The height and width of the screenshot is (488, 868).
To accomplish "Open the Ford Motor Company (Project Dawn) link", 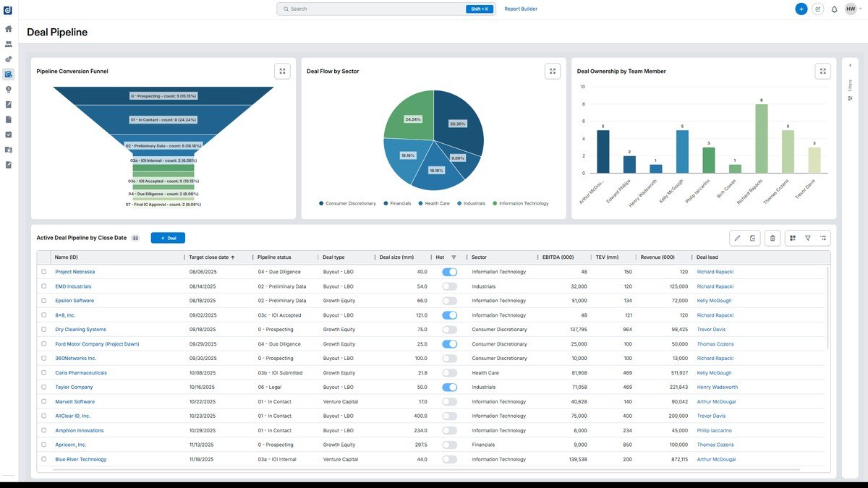I will (x=97, y=344).
